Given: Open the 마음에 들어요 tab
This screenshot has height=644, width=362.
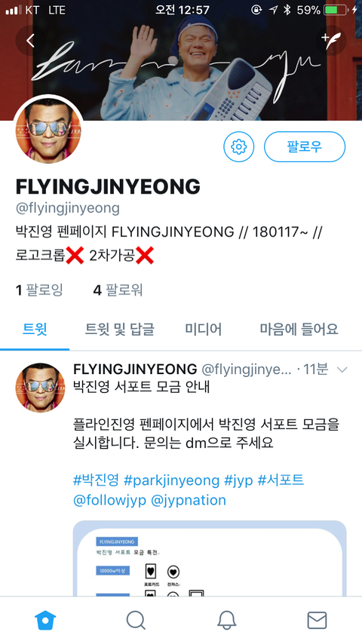Looking at the screenshot, I should (299, 329).
